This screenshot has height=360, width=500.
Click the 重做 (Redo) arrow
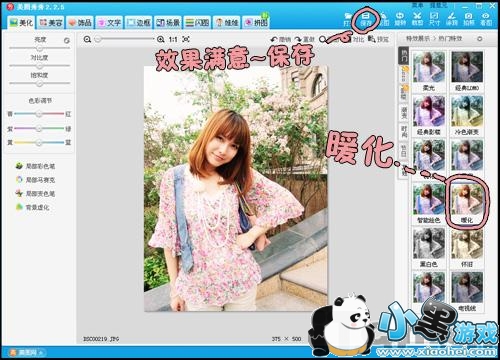coord(305,39)
